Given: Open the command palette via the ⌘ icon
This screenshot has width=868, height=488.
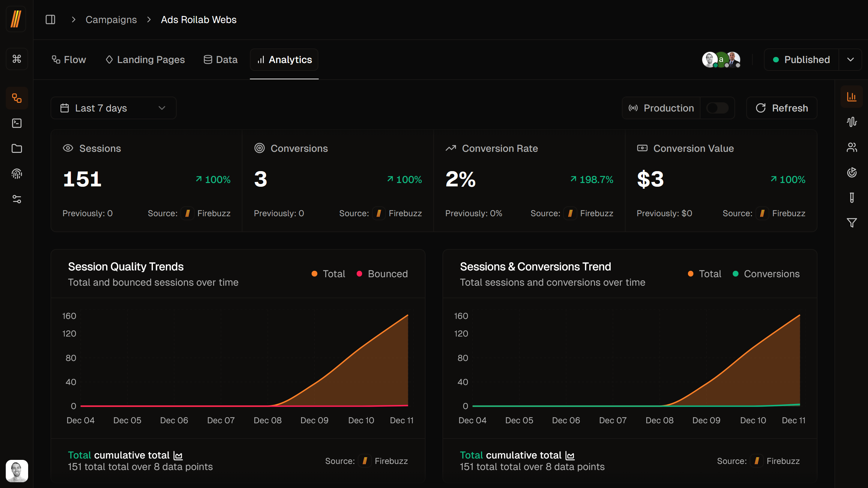Looking at the screenshot, I should (x=17, y=59).
